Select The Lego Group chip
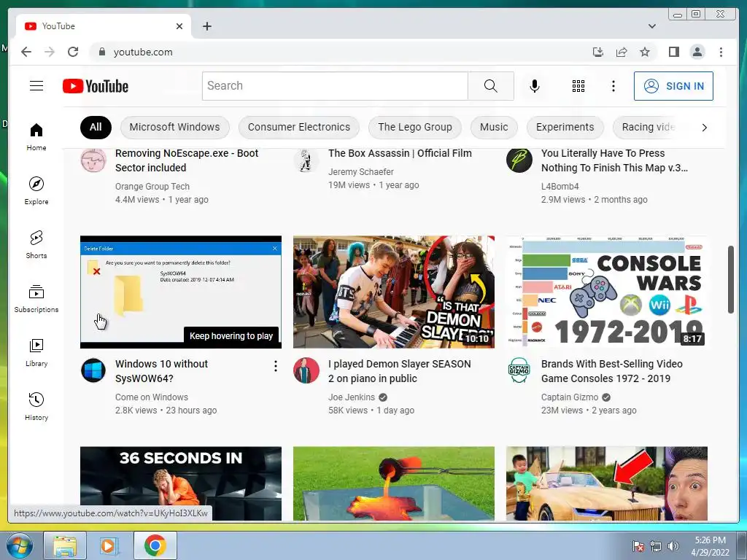The image size is (747, 560). point(415,127)
